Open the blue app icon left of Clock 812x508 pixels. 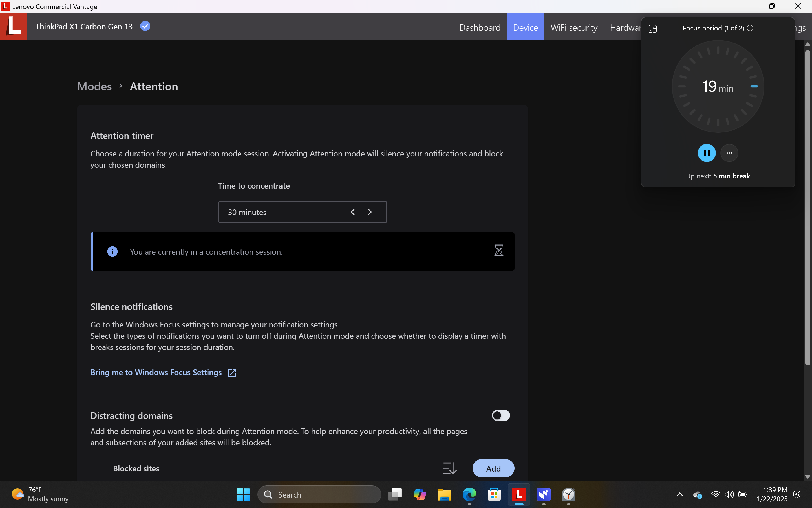click(x=544, y=494)
